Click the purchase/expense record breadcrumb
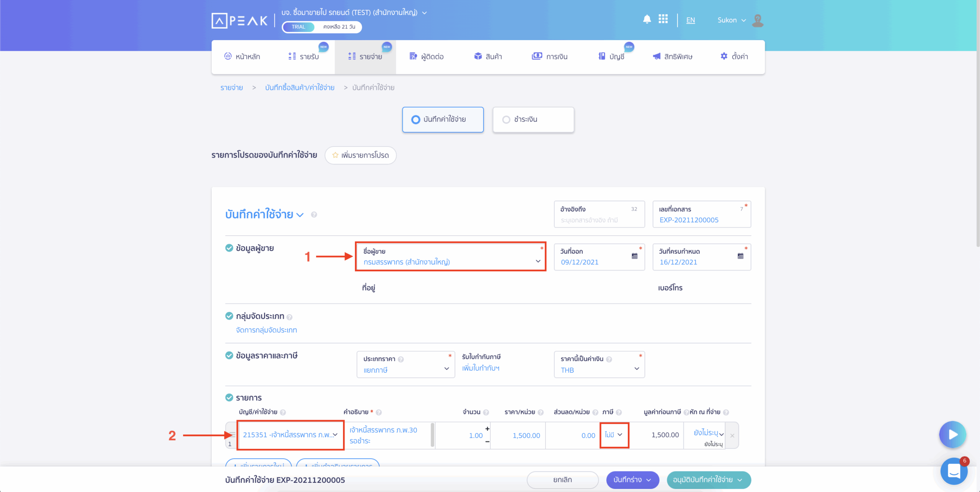 (300, 88)
